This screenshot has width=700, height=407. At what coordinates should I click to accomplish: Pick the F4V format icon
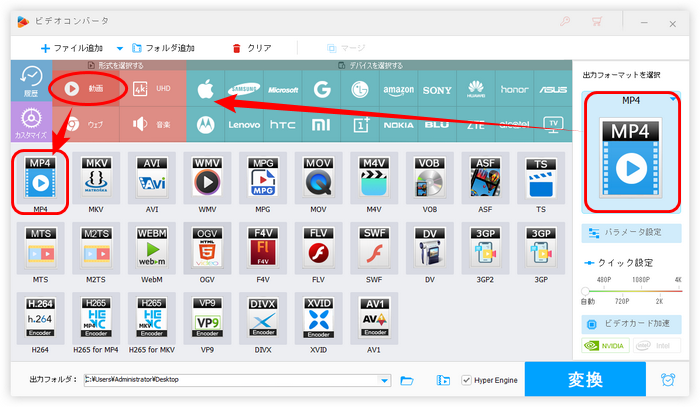pos(263,248)
